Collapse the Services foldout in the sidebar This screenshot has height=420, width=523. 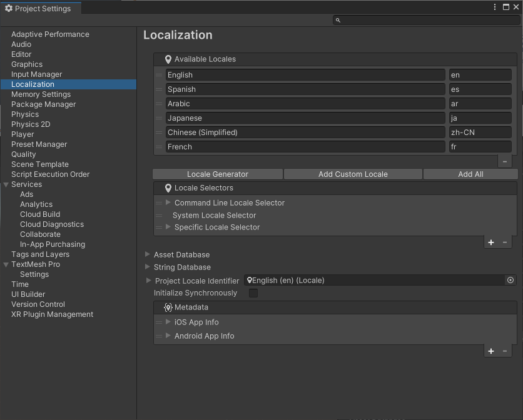[6, 184]
